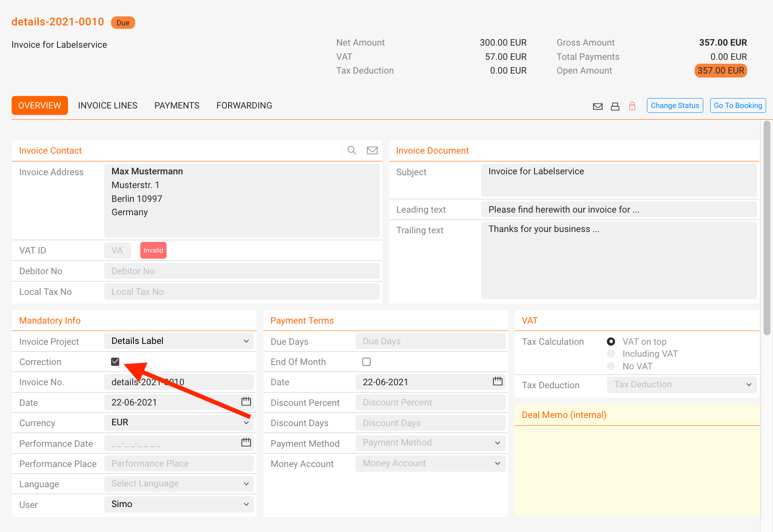
Task: Open the Payment Method dropdown
Action: 430,443
